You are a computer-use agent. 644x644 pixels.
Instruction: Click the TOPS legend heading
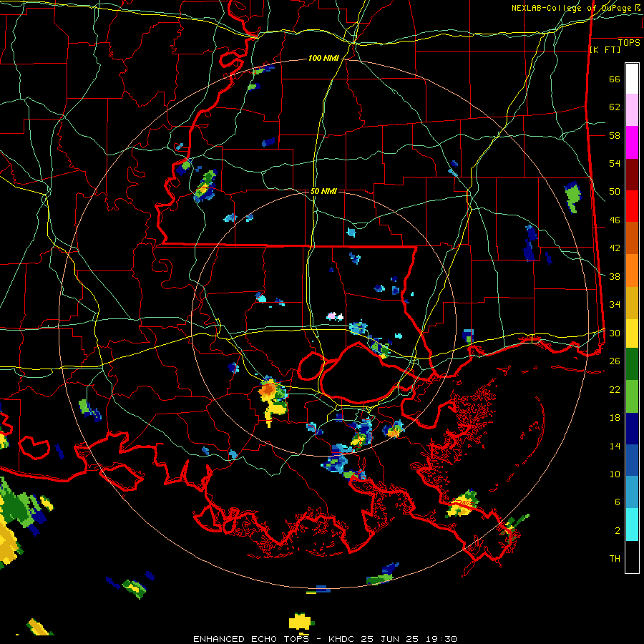pyautogui.click(x=629, y=43)
